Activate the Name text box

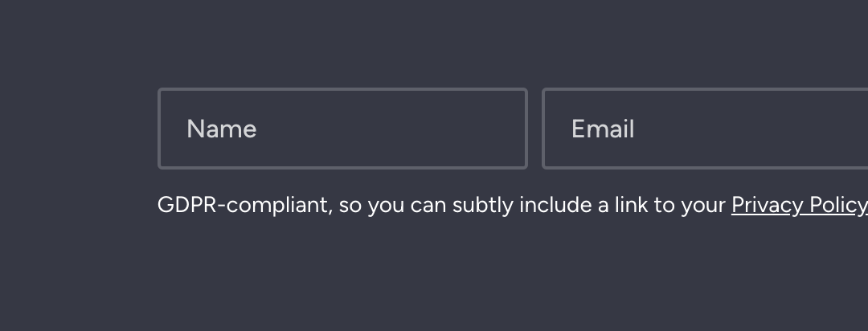[x=342, y=129]
